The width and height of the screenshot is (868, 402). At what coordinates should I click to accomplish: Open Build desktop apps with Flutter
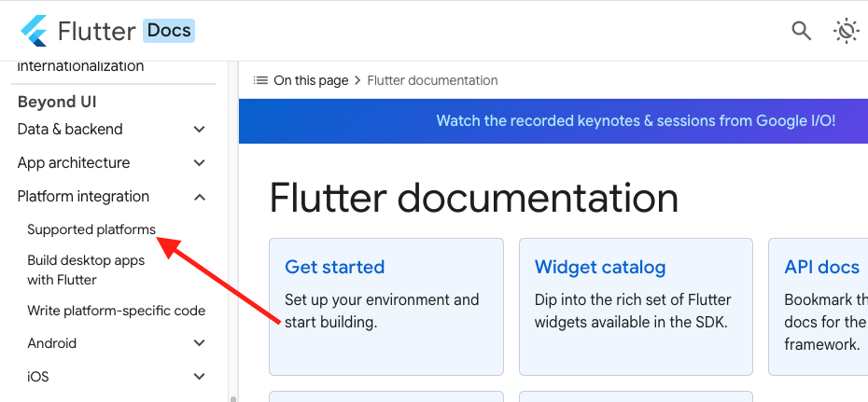[x=86, y=270]
